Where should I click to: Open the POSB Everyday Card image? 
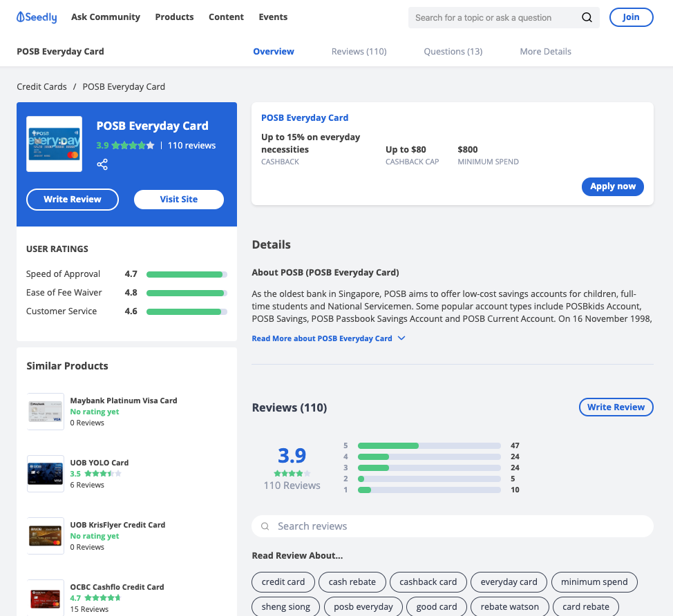[54, 144]
